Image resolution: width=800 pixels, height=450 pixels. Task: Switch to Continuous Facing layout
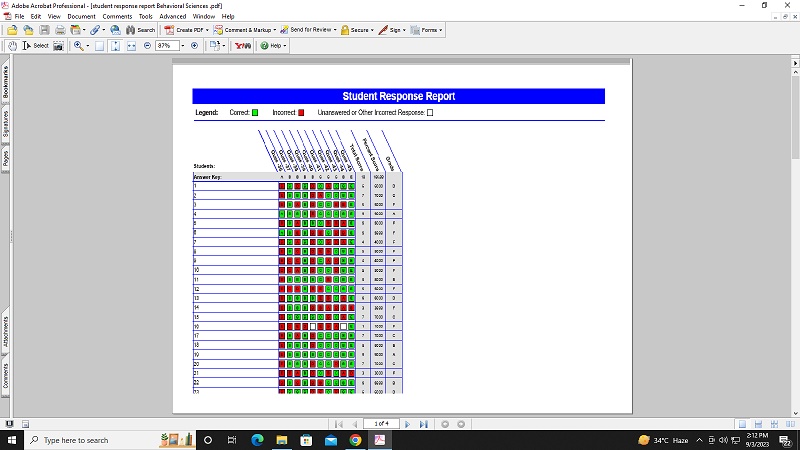pyautogui.click(x=774, y=424)
